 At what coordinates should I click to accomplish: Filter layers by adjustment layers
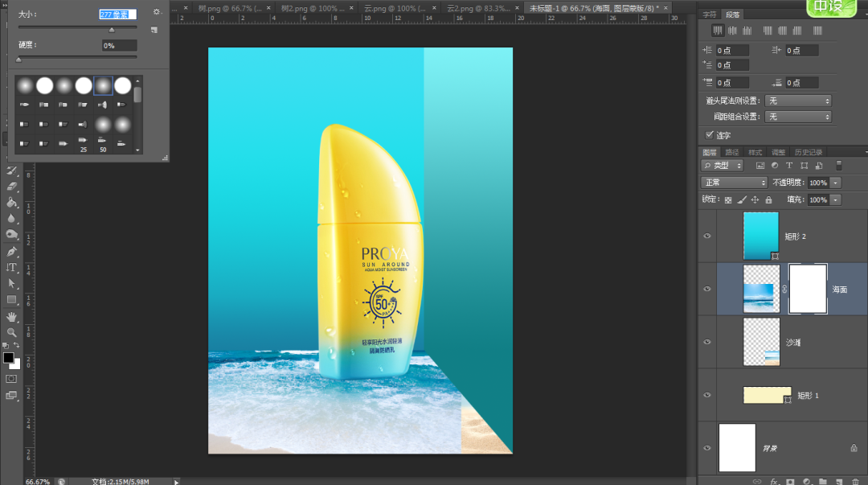(775, 166)
